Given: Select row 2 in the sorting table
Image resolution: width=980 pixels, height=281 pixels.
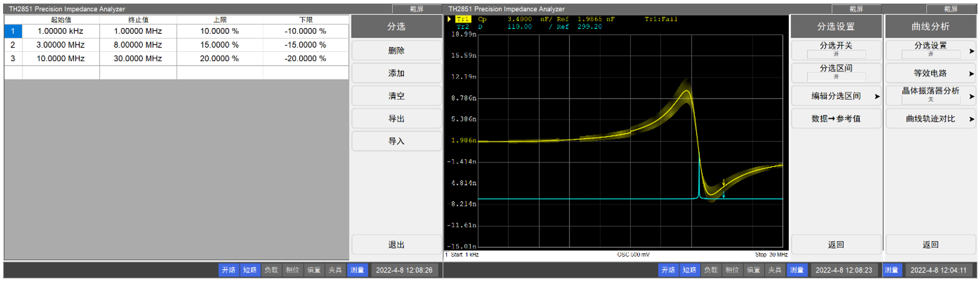Looking at the screenshot, I should point(13,45).
